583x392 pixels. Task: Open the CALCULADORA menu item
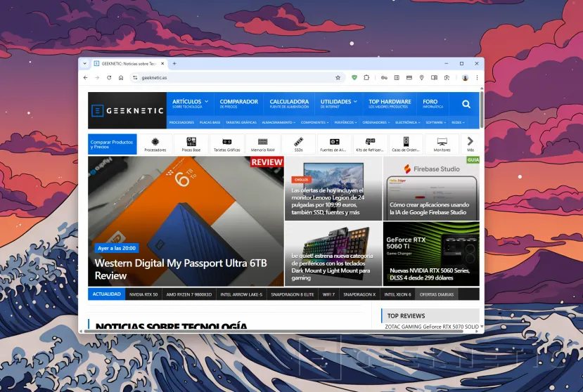coord(289,104)
